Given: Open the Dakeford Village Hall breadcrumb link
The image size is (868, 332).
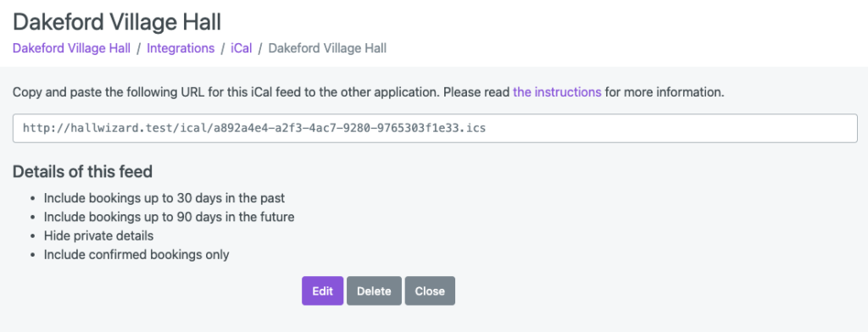Looking at the screenshot, I should (x=71, y=48).
